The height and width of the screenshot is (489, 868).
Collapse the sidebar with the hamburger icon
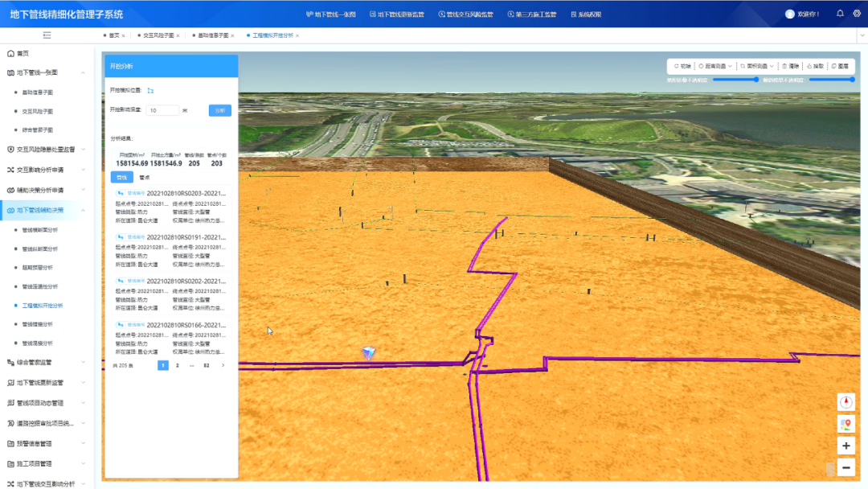click(x=47, y=35)
